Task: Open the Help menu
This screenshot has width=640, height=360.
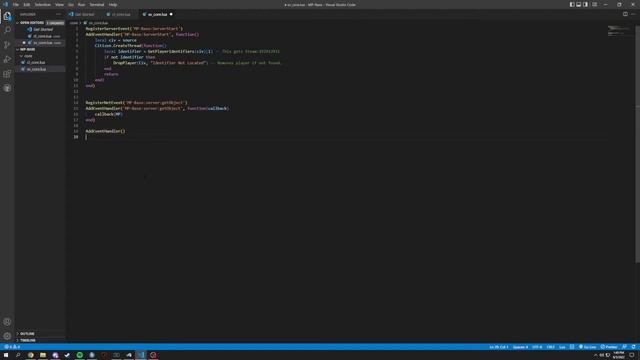Action: click(113, 4)
